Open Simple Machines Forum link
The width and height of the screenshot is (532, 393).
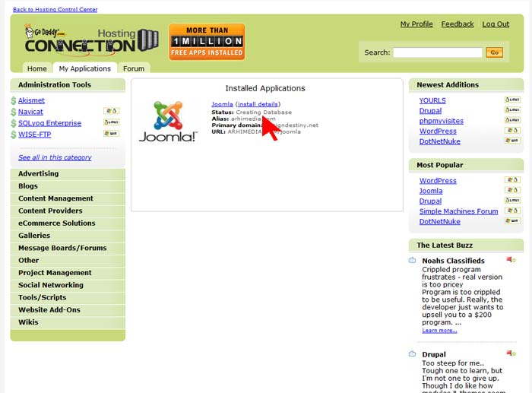458,211
